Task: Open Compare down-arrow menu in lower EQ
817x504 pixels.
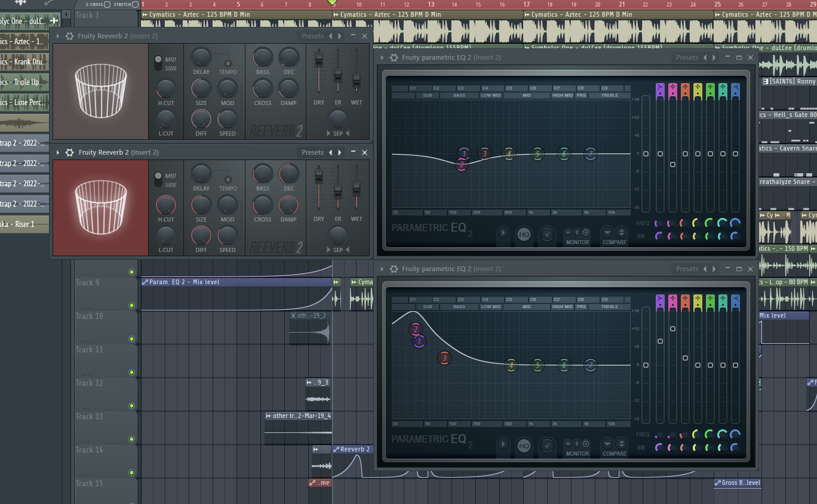Action: (607, 444)
